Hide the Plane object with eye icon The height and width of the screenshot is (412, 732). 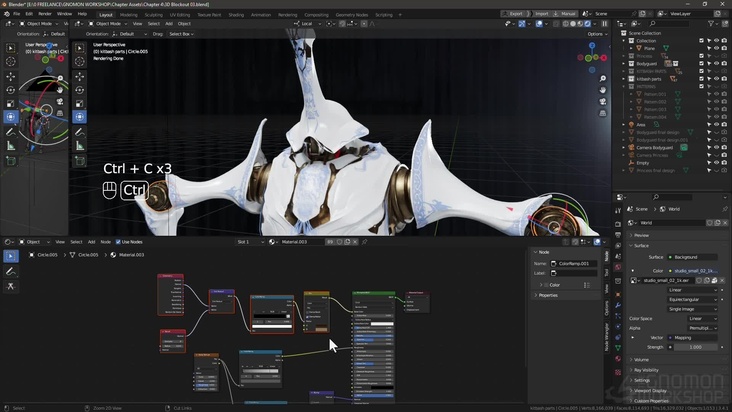click(717, 48)
